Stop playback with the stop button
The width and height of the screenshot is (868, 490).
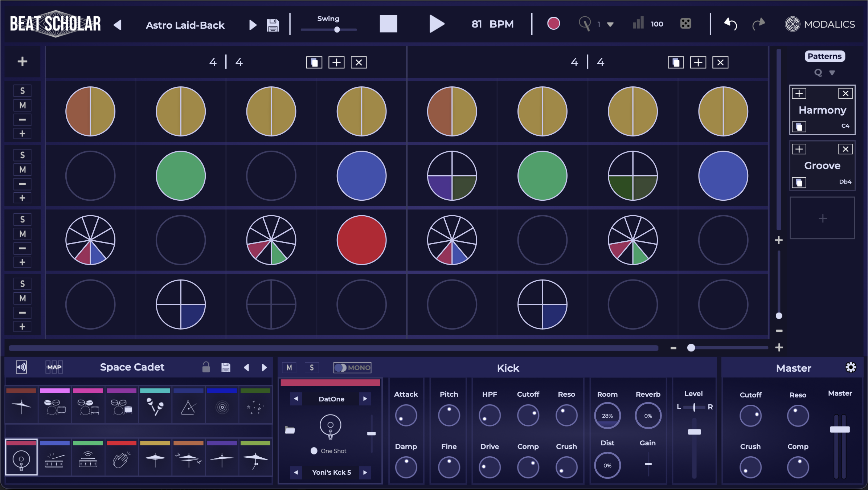[x=388, y=23]
